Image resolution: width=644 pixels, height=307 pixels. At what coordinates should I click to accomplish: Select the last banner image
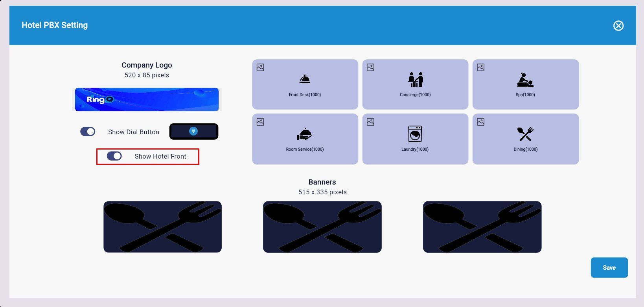pos(482,227)
